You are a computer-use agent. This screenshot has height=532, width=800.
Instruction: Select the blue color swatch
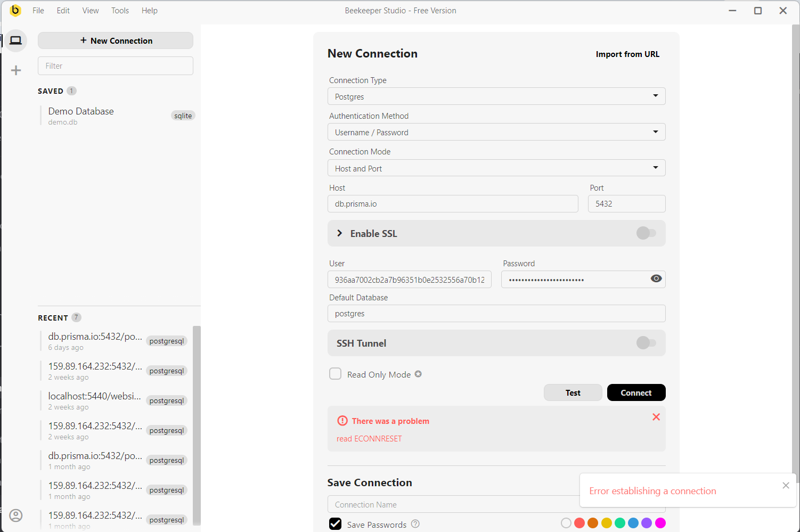(x=633, y=523)
